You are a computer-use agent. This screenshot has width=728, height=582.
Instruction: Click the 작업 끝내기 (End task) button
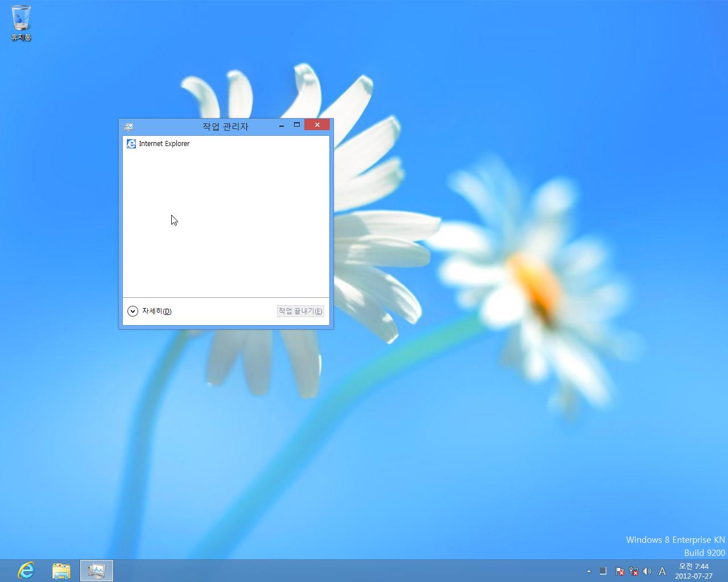pos(300,311)
